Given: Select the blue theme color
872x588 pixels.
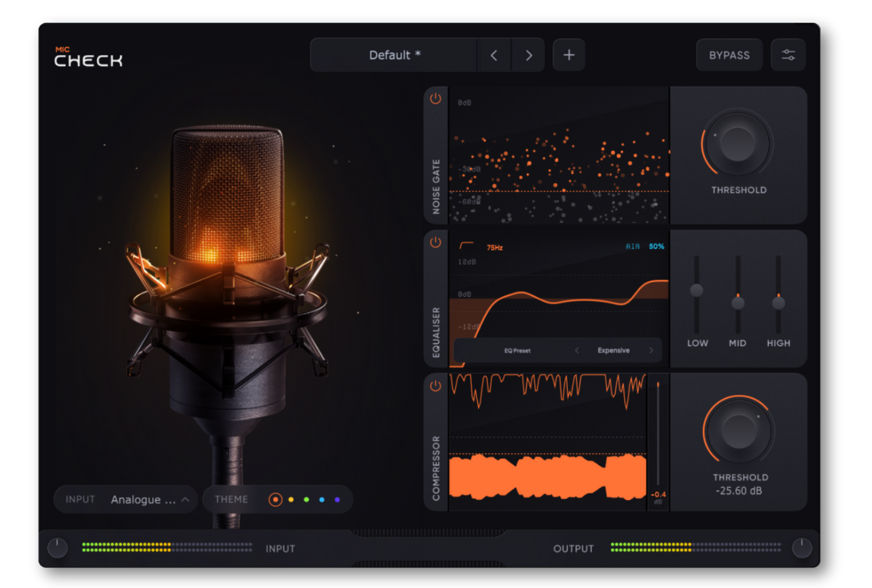Looking at the screenshot, I should coord(322,499).
